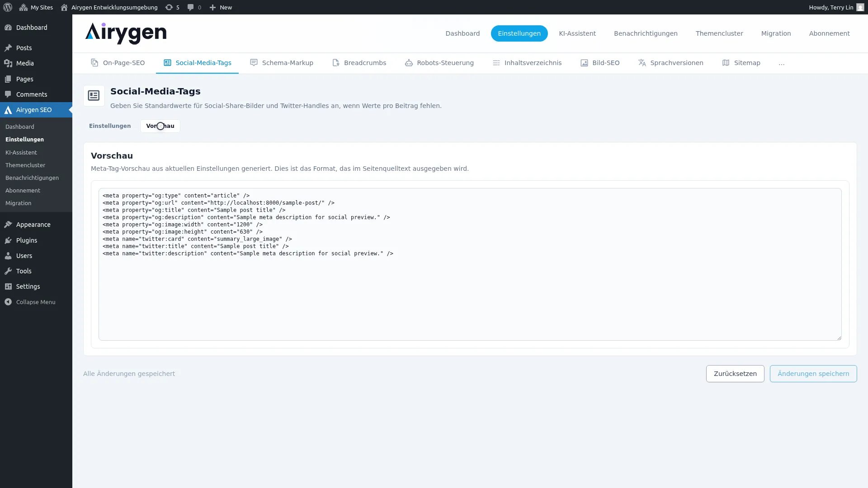The height and width of the screenshot is (488, 868).
Task: Open Media in sidebar
Action: click(36, 63)
